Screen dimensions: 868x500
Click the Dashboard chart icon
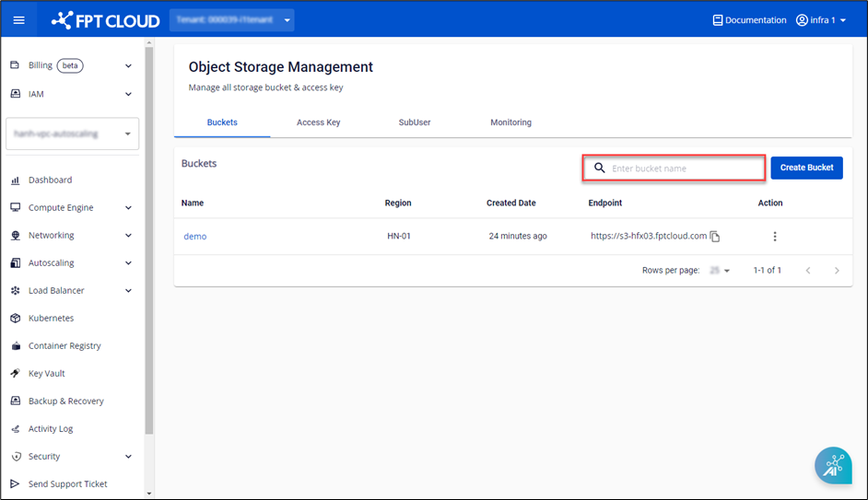click(x=16, y=180)
